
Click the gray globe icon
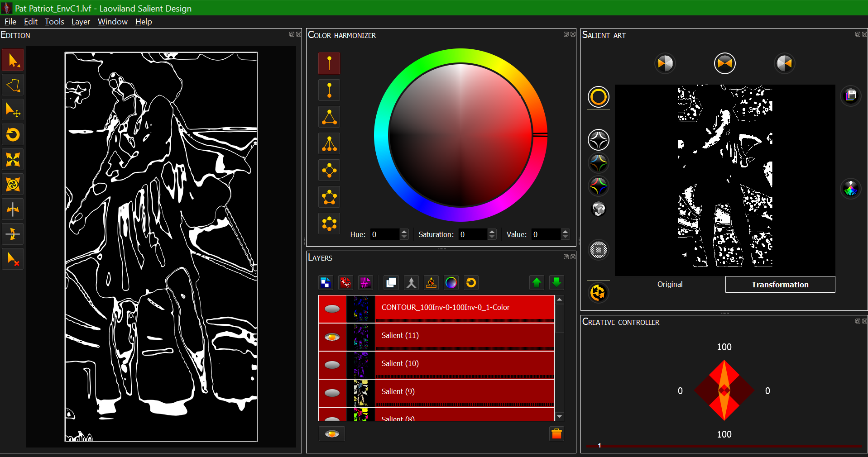(x=598, y=209)
